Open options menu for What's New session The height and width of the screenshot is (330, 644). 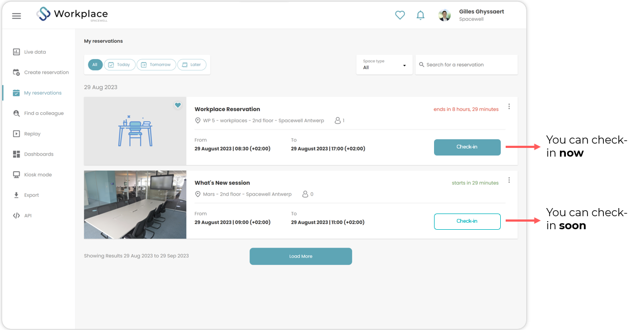pyautogui.click(x=509, y=180)
